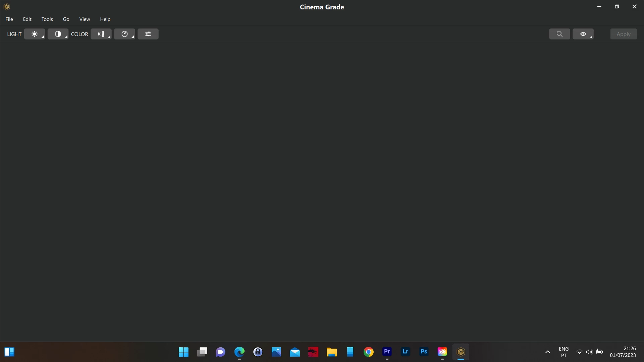Click the Cinema Grade taskbar icon
644x362 pixels.
point(461,352)
